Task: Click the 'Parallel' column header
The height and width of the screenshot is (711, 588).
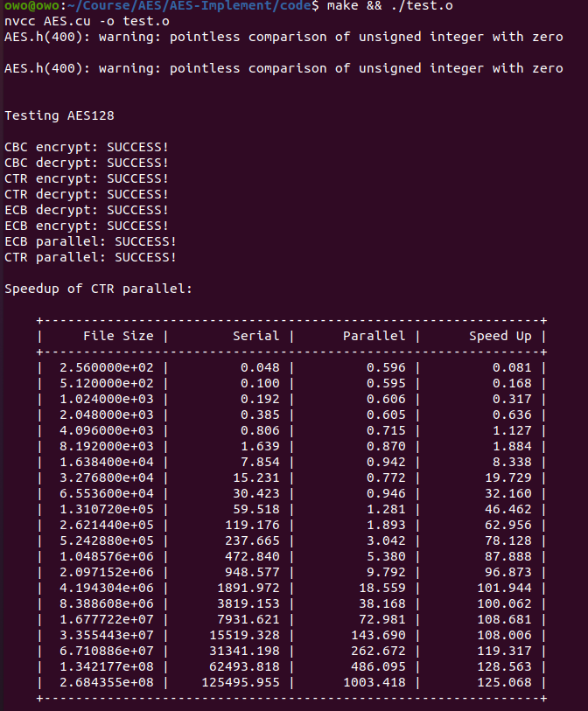Action: pos(374,336)
